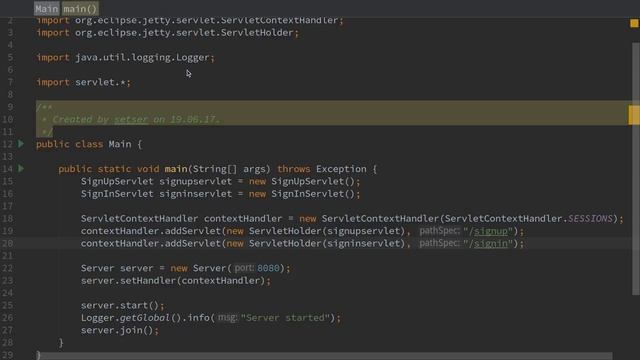Screen dimensions: 640x360
Task: Click the Created by comment line
Action: pyautogui.click(x=131, y=119)
